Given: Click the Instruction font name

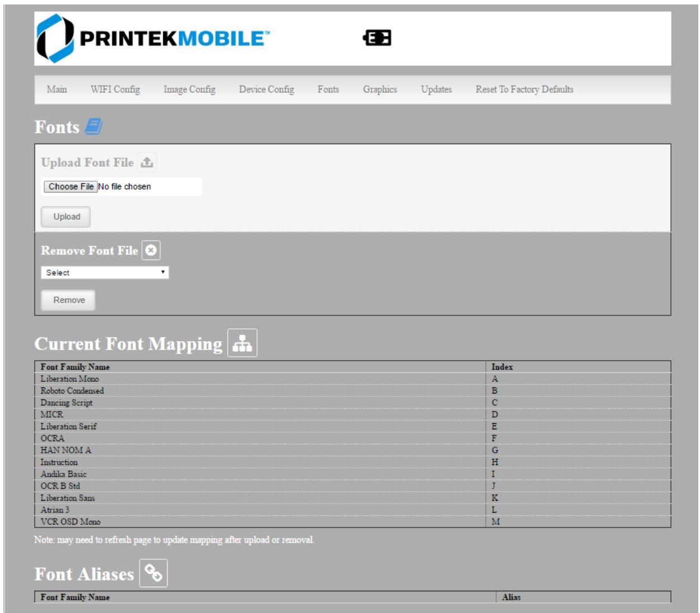Looking at the screenshot, I should [59, 462].
